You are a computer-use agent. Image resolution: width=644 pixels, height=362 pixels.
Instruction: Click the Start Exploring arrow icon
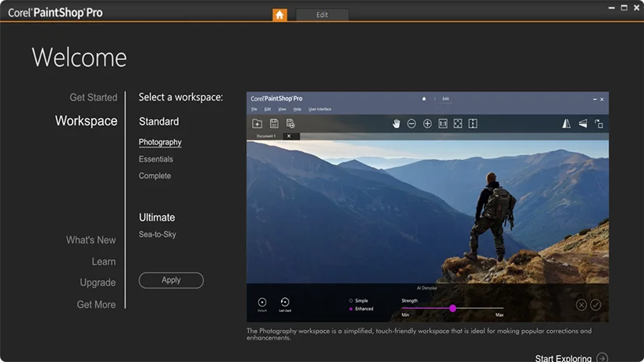pos(602,358)
